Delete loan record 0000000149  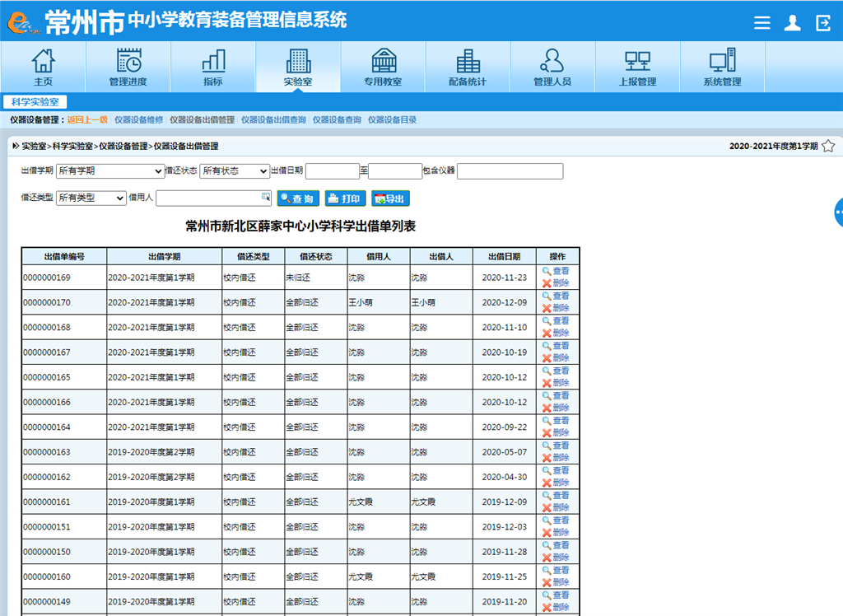click(556, 608)
